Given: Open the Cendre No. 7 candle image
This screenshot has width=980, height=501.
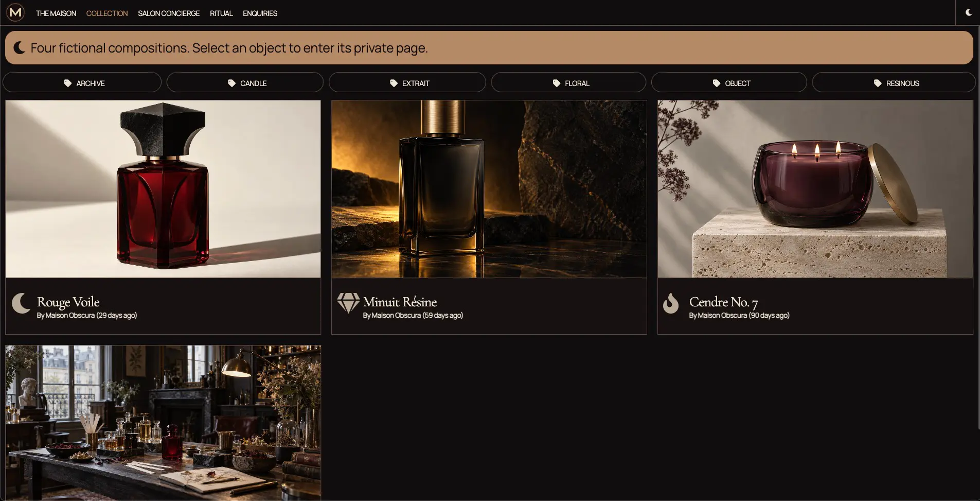Looking at the screenshot, I should (x=815, y=189).
